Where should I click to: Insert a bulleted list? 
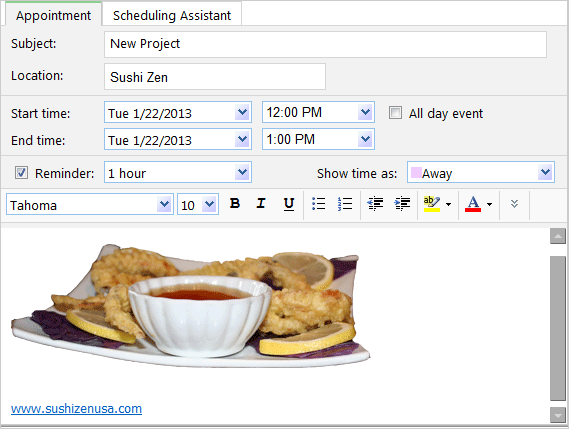pos(318,204)
